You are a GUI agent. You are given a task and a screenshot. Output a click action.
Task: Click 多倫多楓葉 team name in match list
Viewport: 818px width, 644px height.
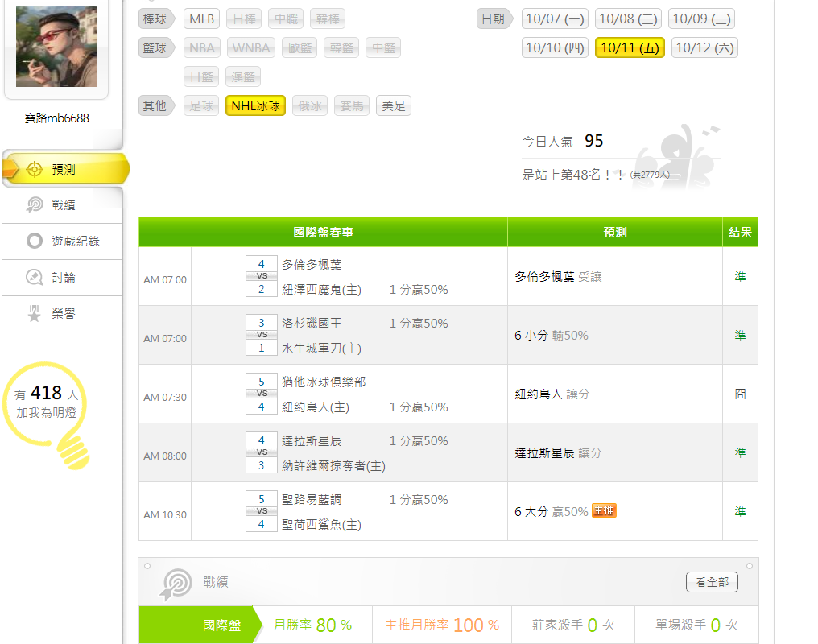pyautogui.click(x=312, y=264)
